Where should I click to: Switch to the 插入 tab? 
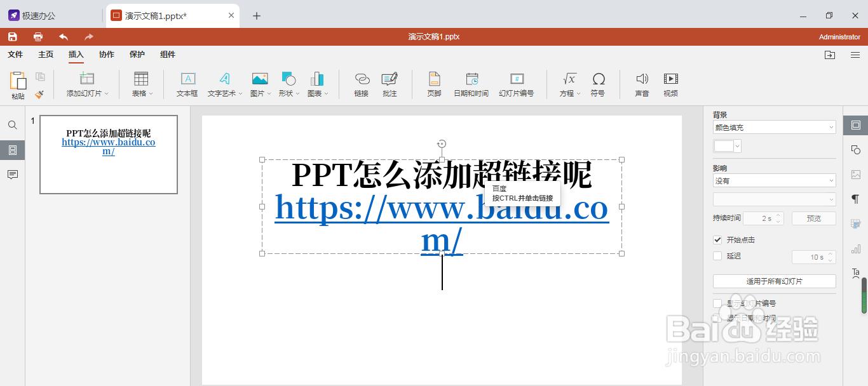point(76,55)
